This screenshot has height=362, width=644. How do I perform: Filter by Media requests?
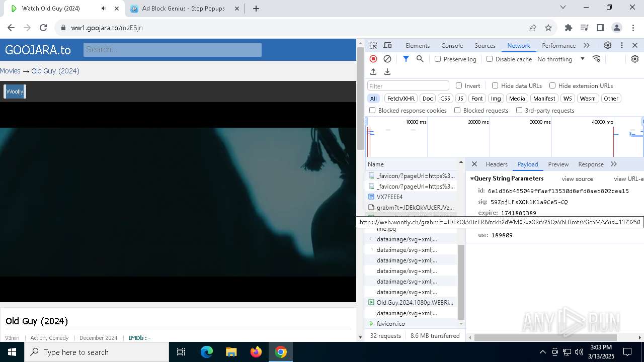pyautogui.click(x=517, y=99)
